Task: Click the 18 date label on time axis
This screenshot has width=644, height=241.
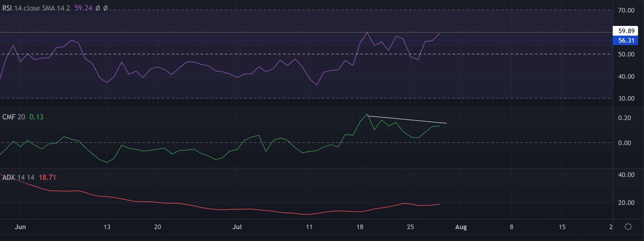Action: (x=360, y=227)
